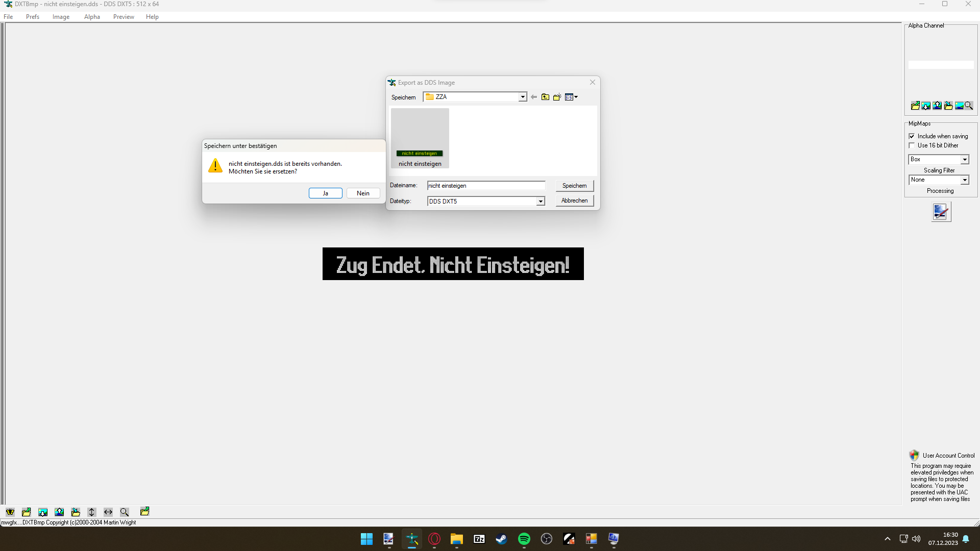The width and height of the screenshot is (980, 551).
Task: Expand the None processing dropdown
Action: point(965,180)
